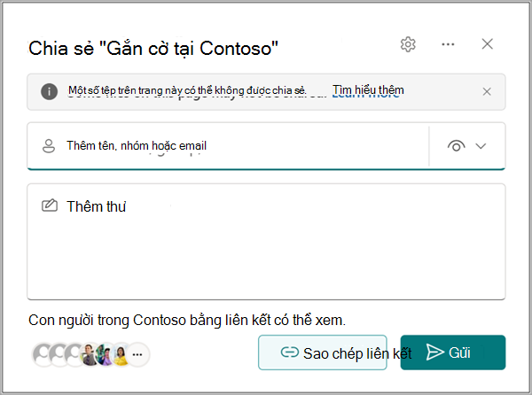Click the avatar of woman in yellow
532x395 pixels.
point(120,354)
